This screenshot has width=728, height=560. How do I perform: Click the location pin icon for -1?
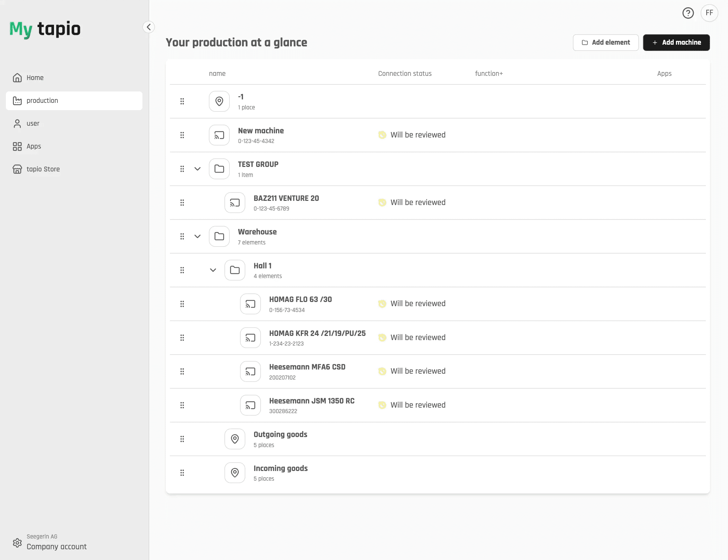click(219, 101)
